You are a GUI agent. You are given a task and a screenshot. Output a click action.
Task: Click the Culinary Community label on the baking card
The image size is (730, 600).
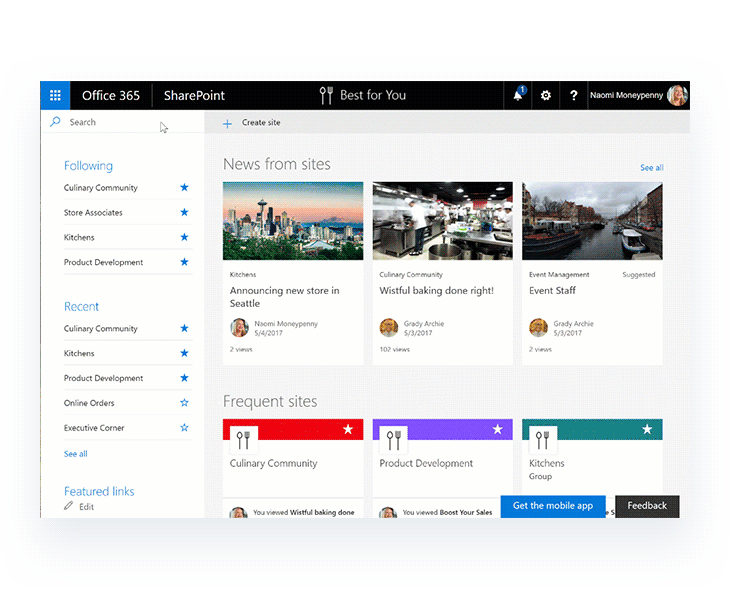411,275
